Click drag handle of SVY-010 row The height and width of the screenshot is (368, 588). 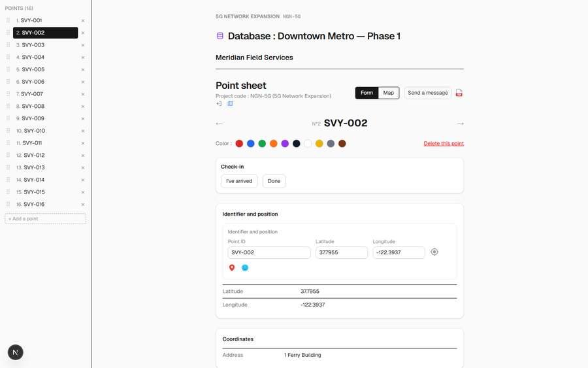coord(8,131)
